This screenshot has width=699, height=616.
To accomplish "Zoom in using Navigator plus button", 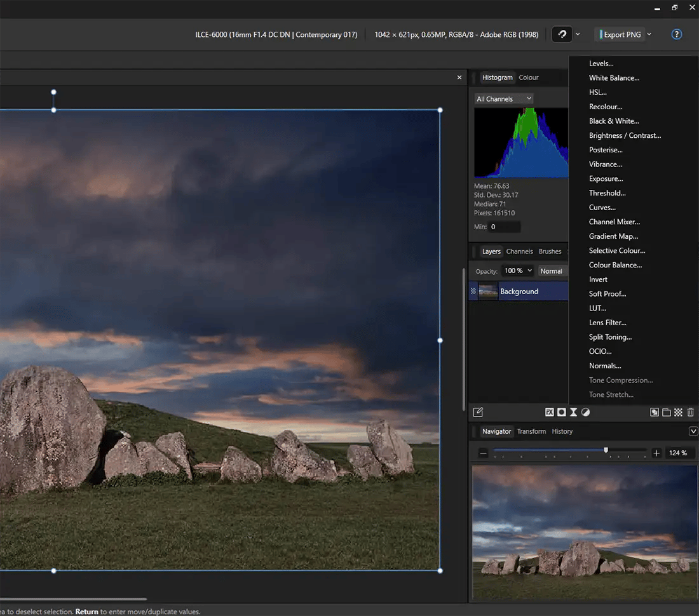I will pyautogui.click(x=656, y=453).
